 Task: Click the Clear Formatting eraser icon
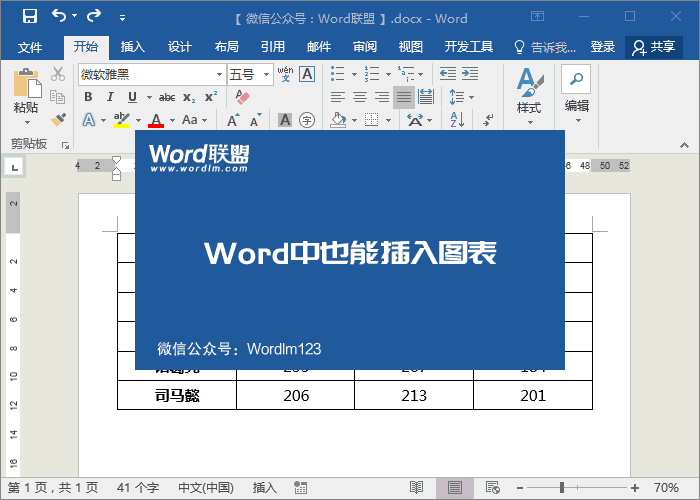[242, 97]
